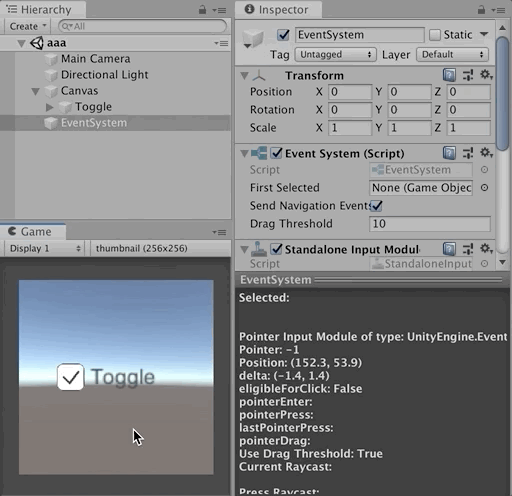
Task: Click the Transform axes icon
Action: [259, 76]
